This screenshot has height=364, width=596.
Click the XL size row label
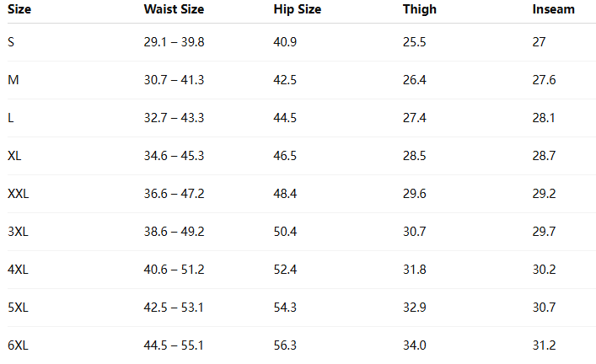coord(14,156)
